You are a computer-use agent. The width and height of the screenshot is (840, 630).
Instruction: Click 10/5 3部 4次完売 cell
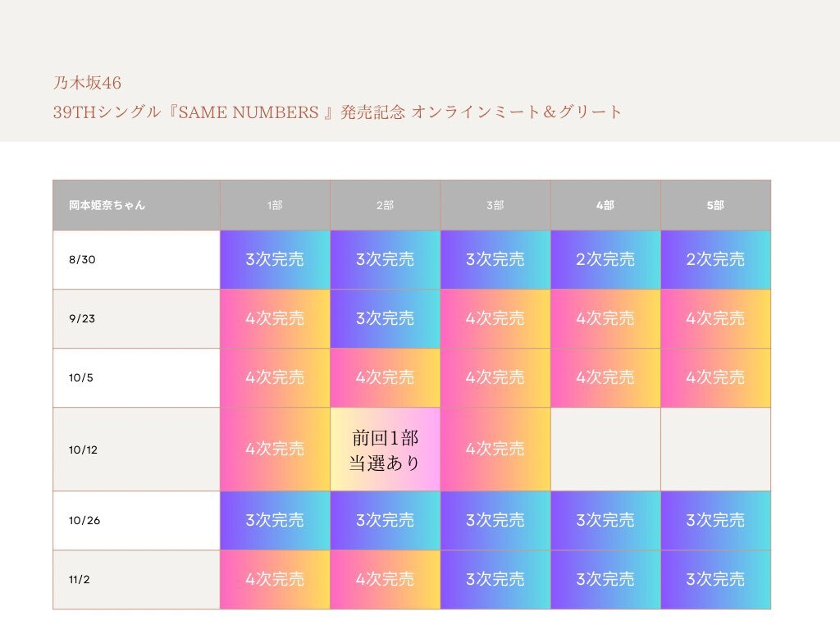[495, 377]
